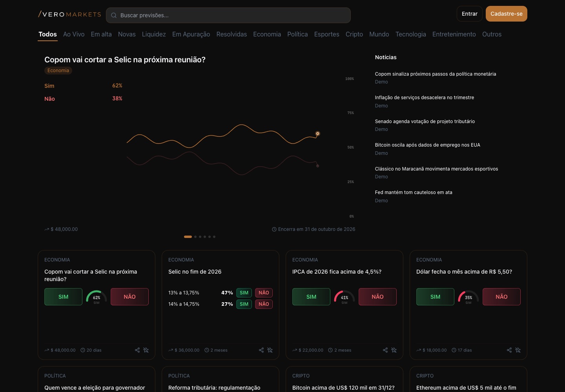Click the magnifier icon in the search bar
565x392 pixels.
[114, 15]
